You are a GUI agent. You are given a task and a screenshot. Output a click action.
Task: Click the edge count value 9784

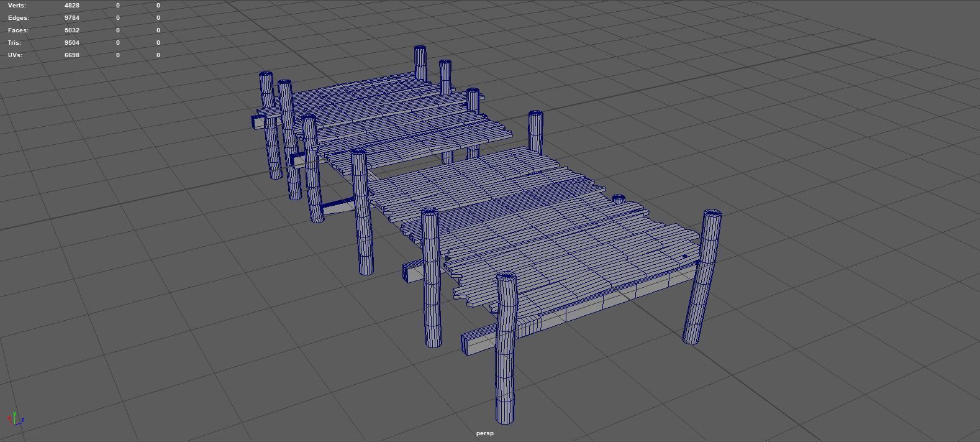71,17
